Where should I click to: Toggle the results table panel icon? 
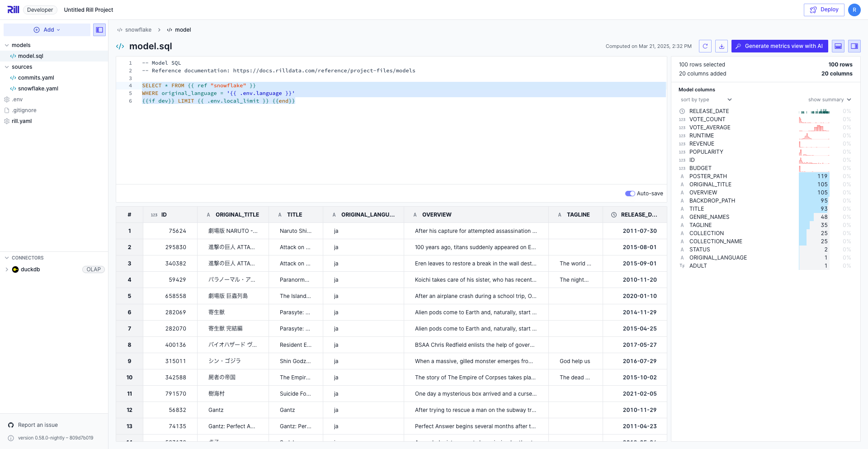point(838,46)
